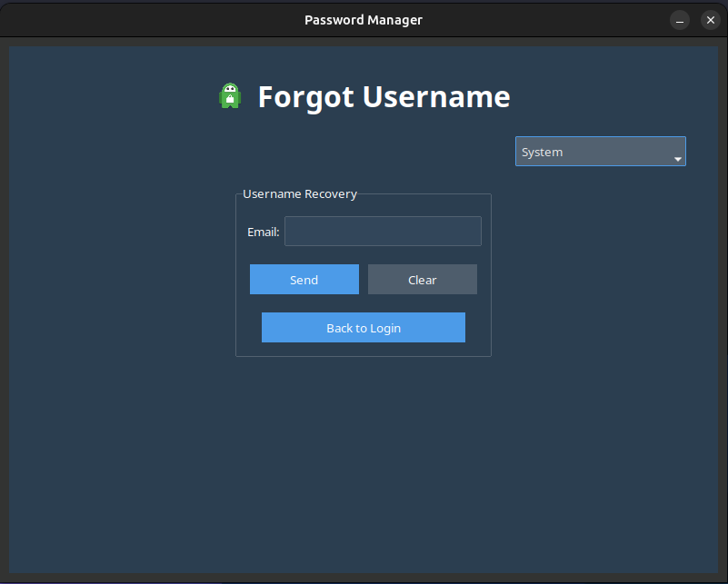The height and width of the screenshot is (584, 728).
Task: Click the blank area left of the recovery box
Action: pyautogui.click(x=118, y=272)
